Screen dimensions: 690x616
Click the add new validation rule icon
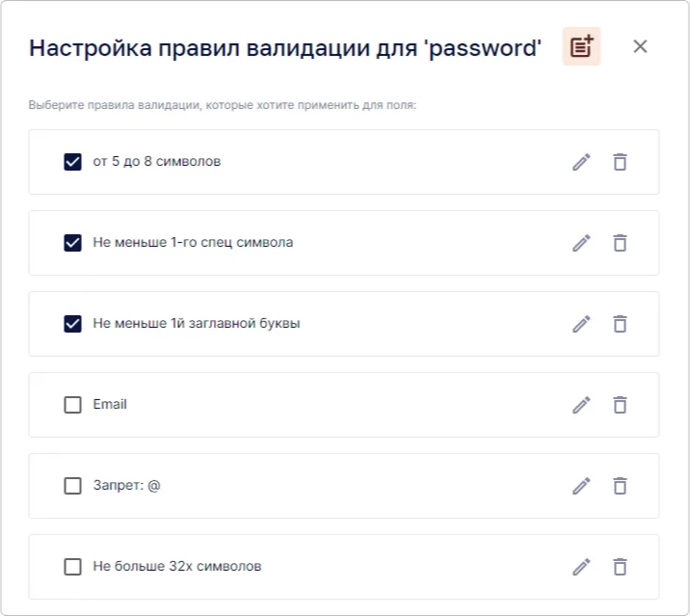tap(581, 46)
